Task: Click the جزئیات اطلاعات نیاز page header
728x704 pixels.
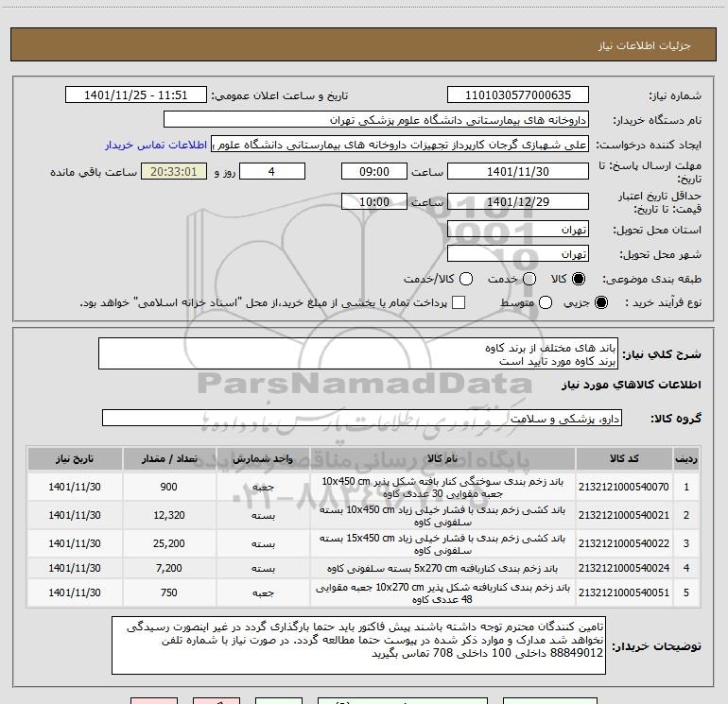Action: point(645,45)
